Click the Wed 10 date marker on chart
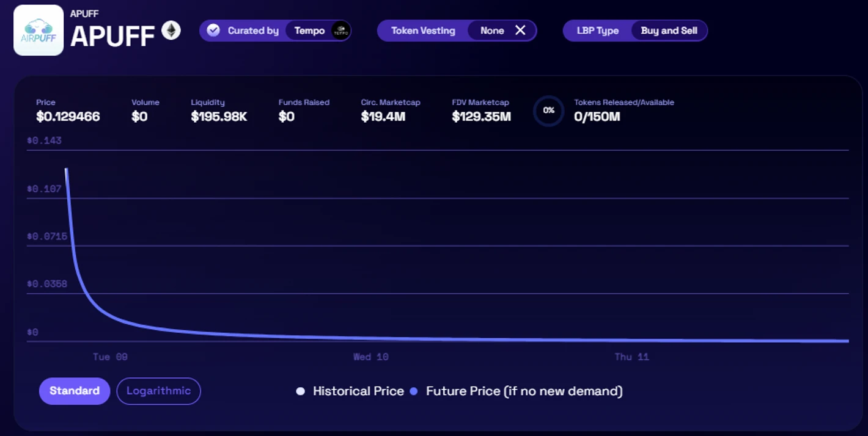The image size is (868, 436). coord(371,357)
